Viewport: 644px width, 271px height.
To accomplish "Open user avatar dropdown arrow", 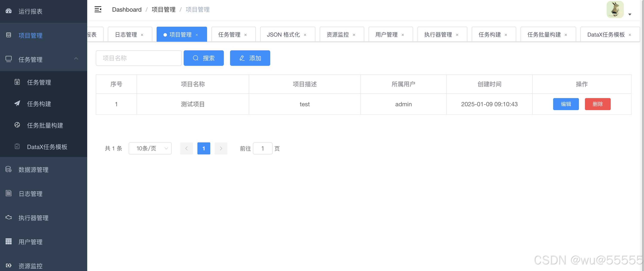I will click(630, 14).
